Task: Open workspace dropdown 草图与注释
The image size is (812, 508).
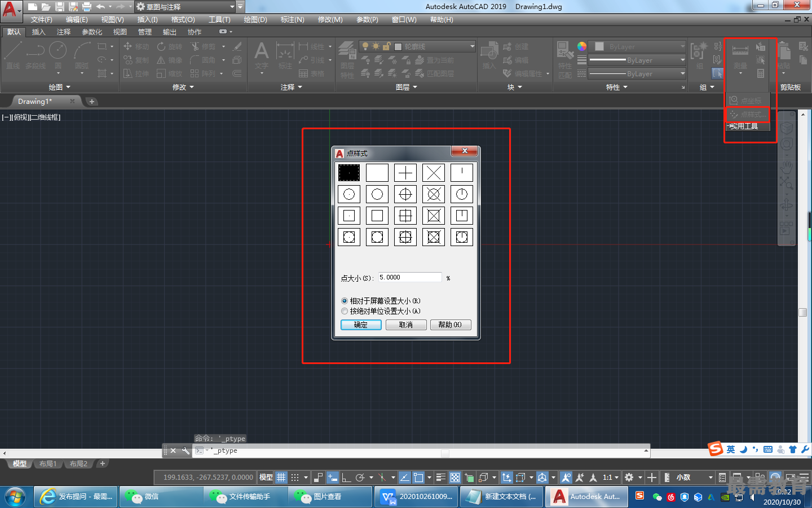Action: click(185, 7)
